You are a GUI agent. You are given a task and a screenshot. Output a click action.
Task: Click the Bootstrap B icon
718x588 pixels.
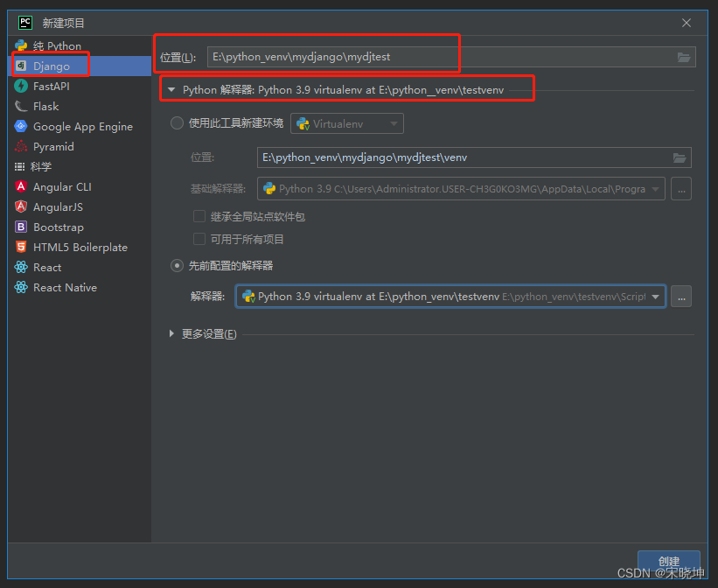click(21, 227)
